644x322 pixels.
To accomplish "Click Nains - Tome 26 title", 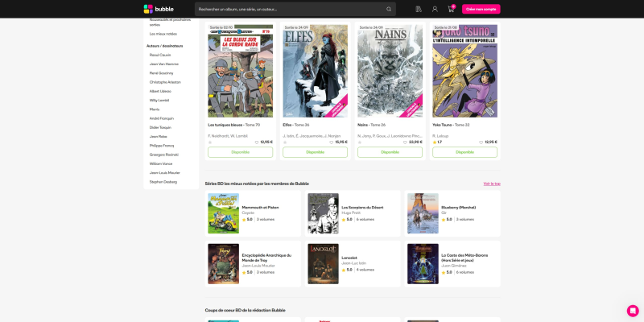I will pyautogui.click(x=371, y=125).
